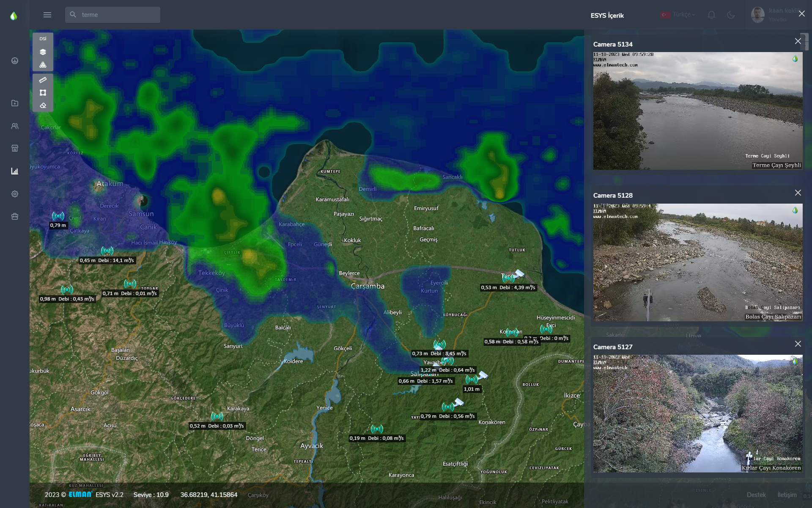Click the Terme 0,53 m station marker
812x508 pixels.
point(508,278)
